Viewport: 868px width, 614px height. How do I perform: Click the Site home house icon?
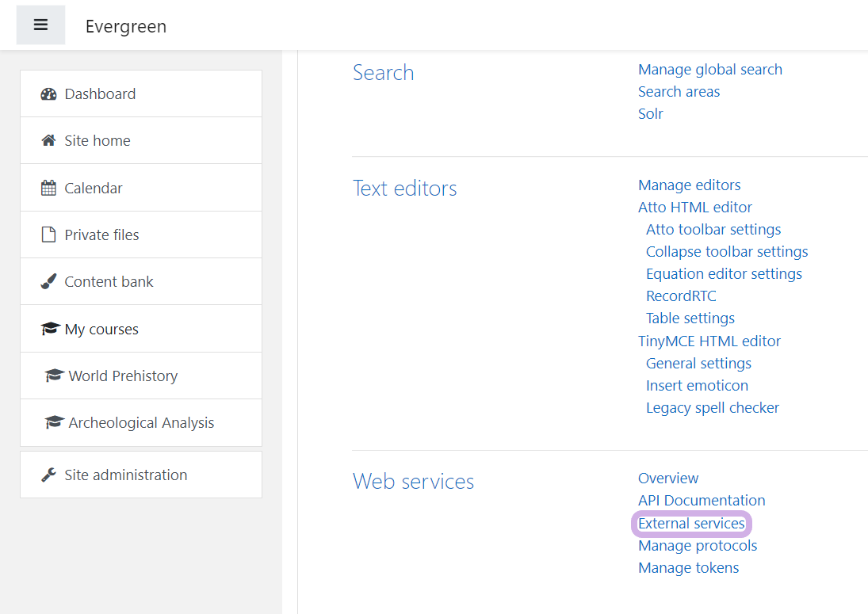click(49, 141)
